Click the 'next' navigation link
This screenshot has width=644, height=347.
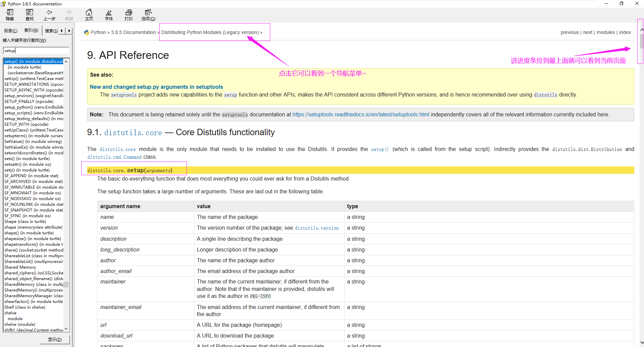(588, 32)
